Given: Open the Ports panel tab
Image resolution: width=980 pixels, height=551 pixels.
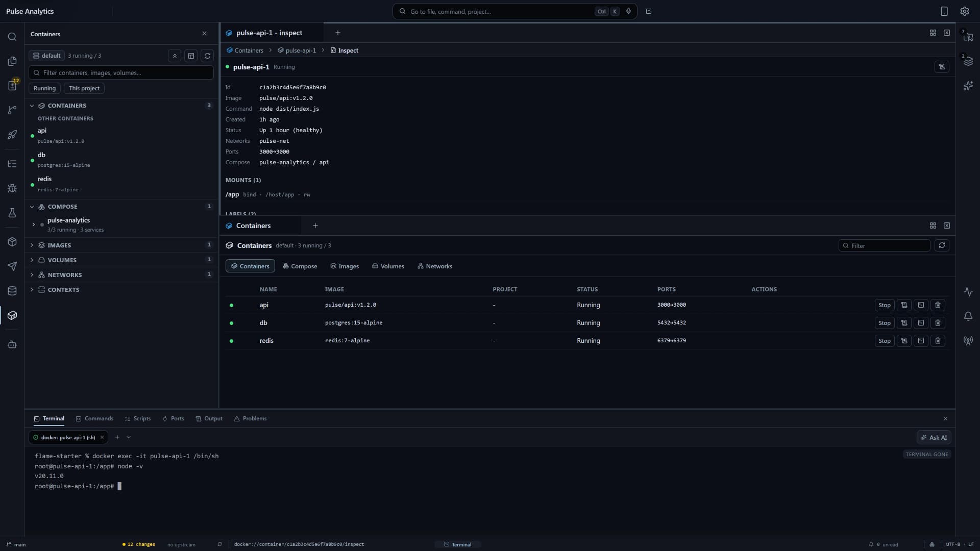Looking at the screenshot, I should [173, 418].
